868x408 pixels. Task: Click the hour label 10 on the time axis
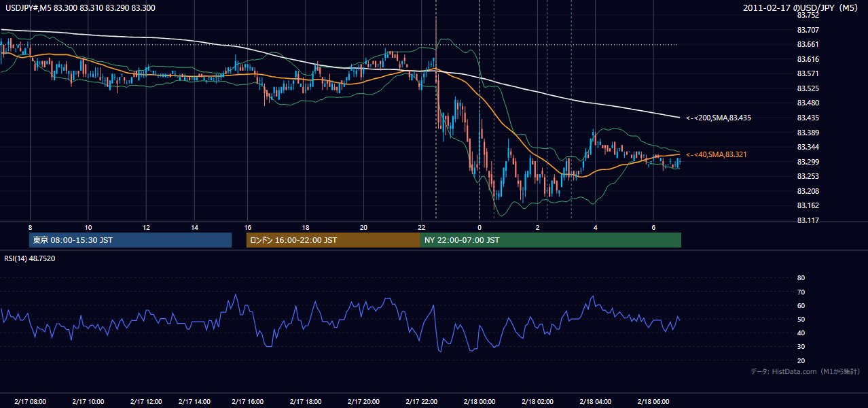coord(88,227)
